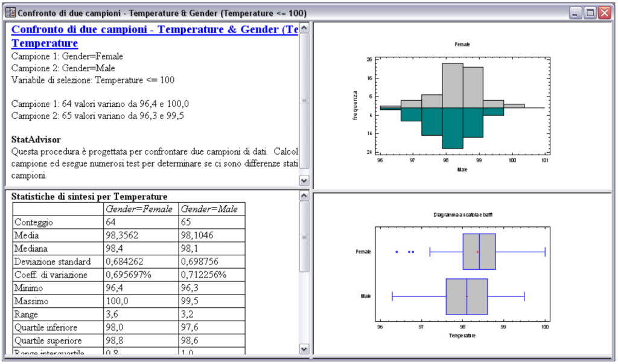Select the Coeff. di variazione value 0,712256%
Image resolution: width=618 pixels, height=364 pixels.
tap(204, 275)
